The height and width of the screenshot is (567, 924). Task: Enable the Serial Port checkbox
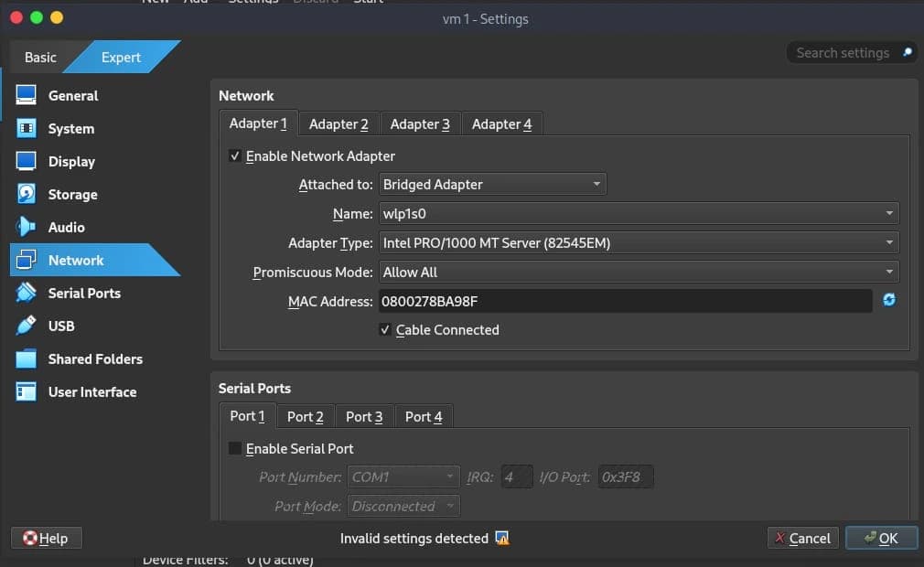point(235,449)
